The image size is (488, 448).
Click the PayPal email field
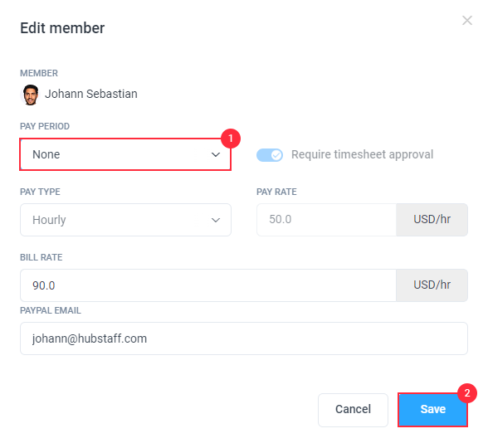244,338
